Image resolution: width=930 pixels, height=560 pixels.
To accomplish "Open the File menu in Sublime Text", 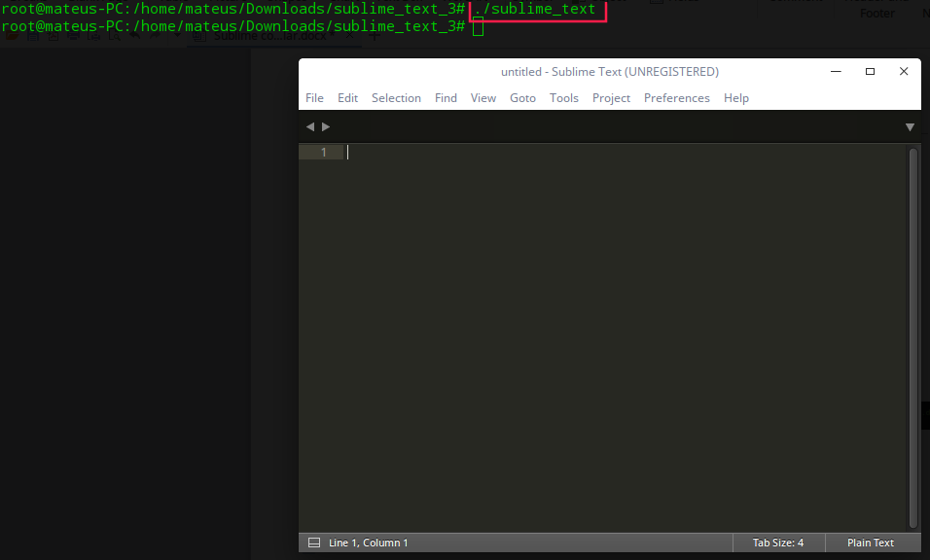I will pos(314,98).
